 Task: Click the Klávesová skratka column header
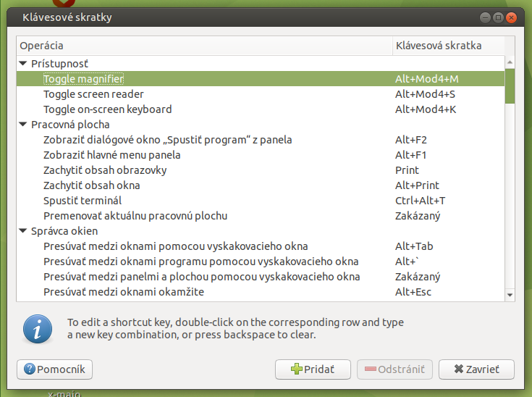(x=449, y=46)
